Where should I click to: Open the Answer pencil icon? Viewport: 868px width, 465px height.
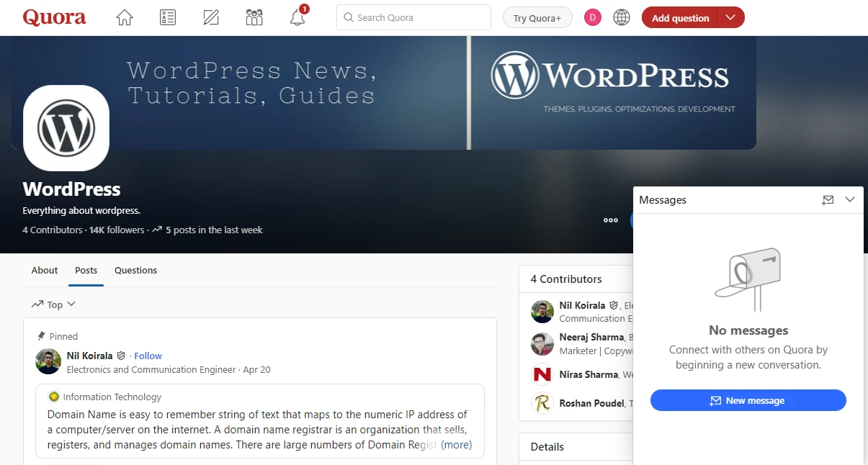click(x=211, y=18)
